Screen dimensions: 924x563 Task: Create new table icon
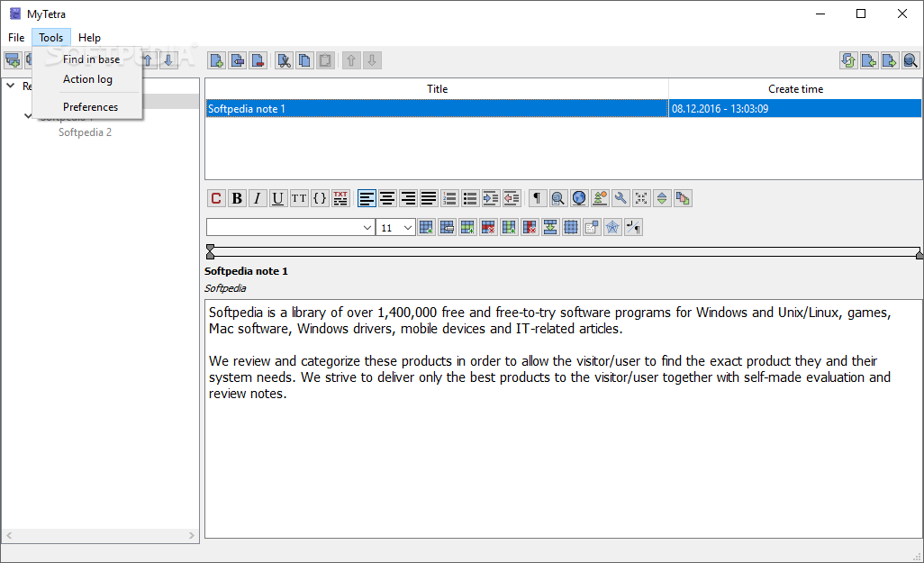tap(426, 227)
